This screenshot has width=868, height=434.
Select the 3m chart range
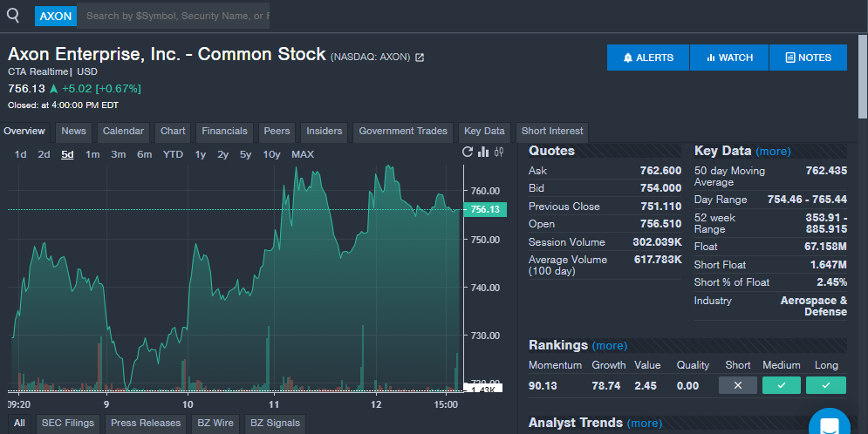tap(118, 154)
